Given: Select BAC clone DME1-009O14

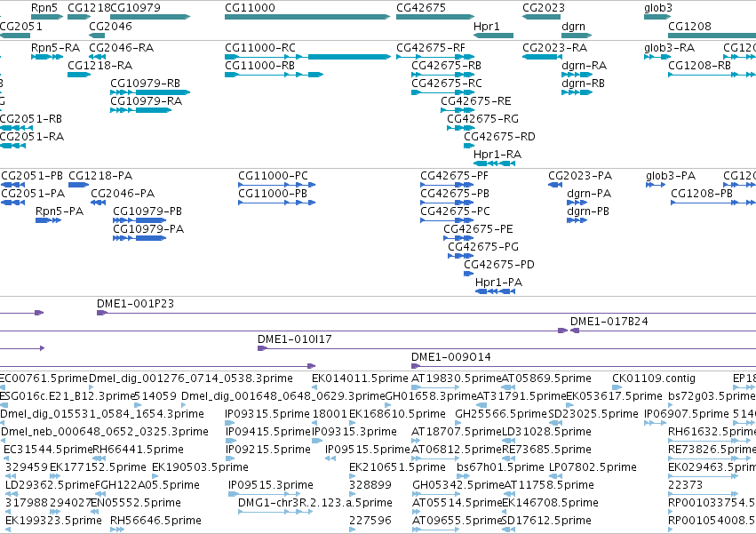Looking at the screenshot, I should (x=584, y=367).
